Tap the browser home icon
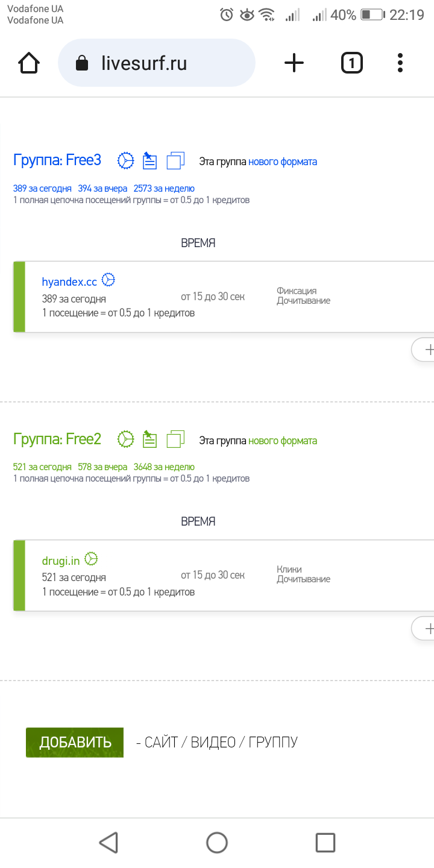 pyautogui.click(x=30, y=63)
